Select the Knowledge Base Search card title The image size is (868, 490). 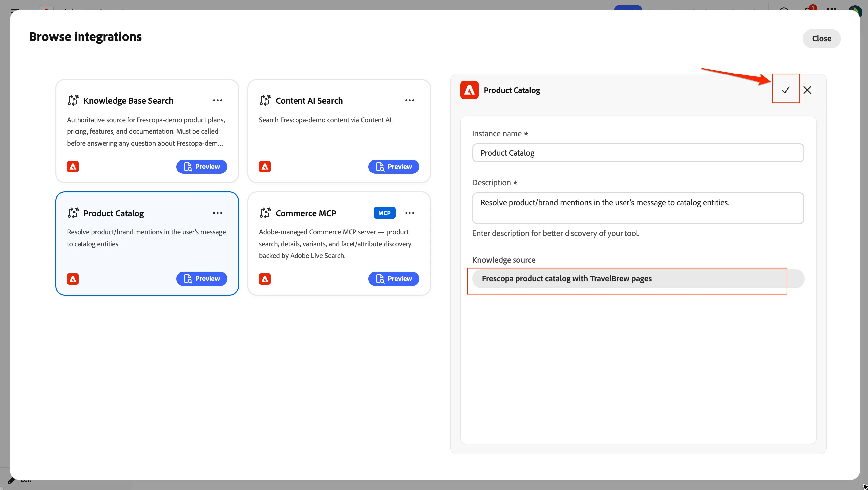(x=129, y=100)
